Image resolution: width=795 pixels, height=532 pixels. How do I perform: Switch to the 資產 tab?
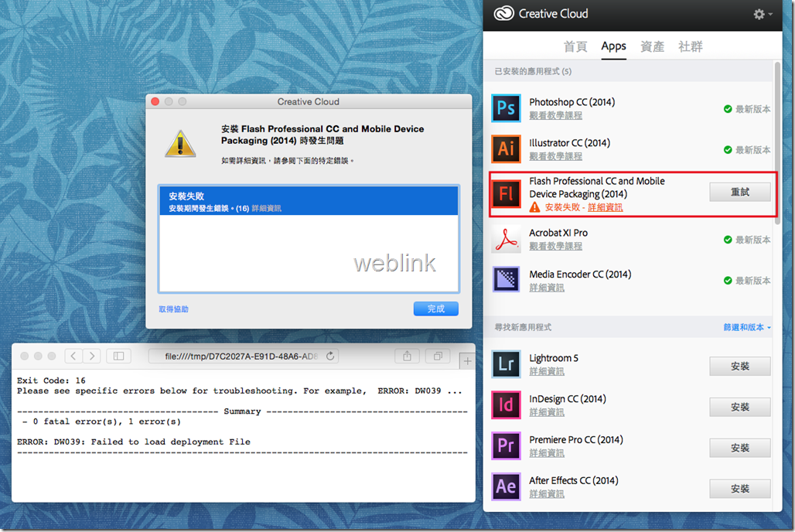tap(652, 46)
